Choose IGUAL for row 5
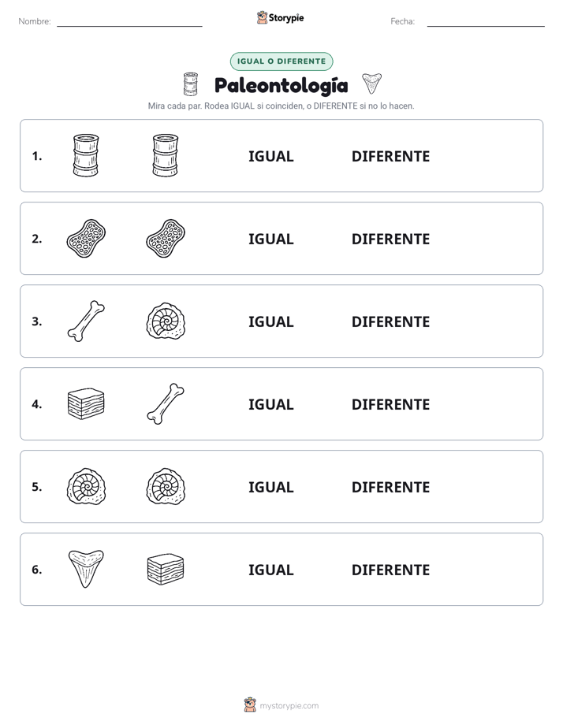The image size is (563, 728). pyautogui.click(x=270, y=487)
